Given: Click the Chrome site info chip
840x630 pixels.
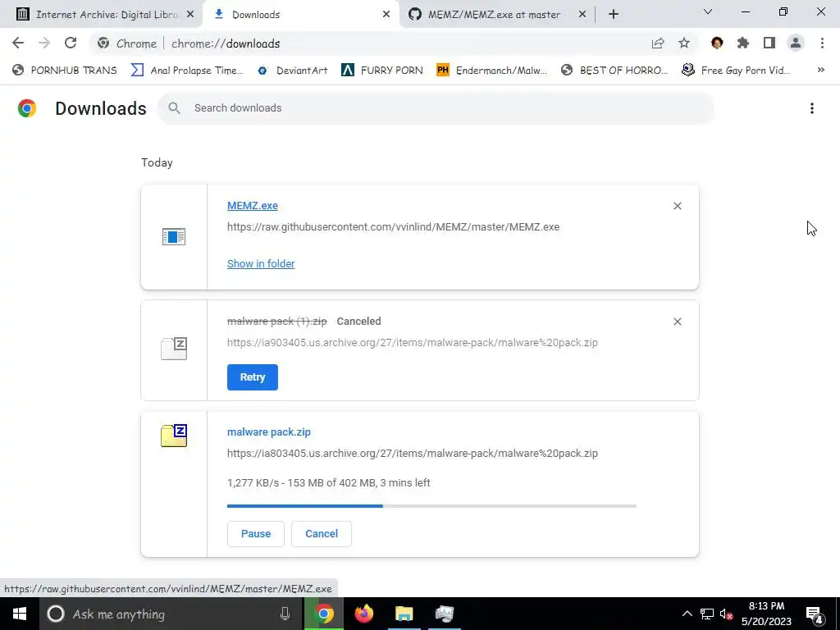Looking at the screenshot, I should 127,43.
